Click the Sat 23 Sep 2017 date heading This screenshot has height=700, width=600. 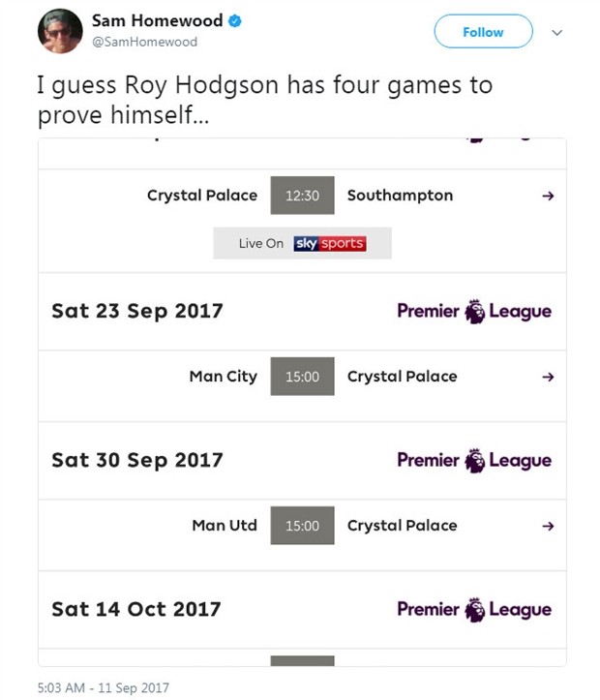137,312
